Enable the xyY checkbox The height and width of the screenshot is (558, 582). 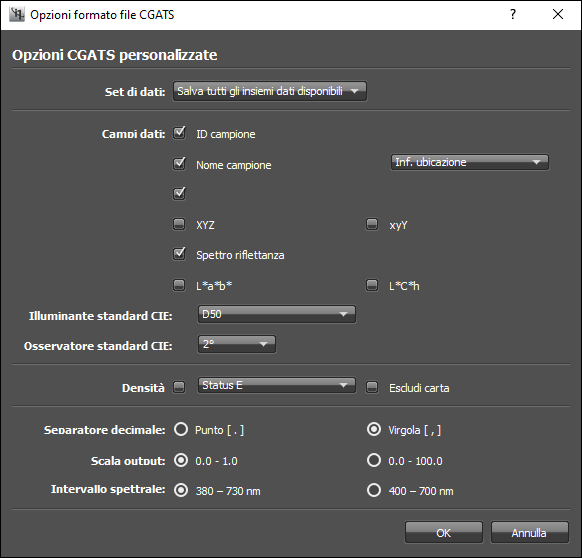[x=372, y=224]
